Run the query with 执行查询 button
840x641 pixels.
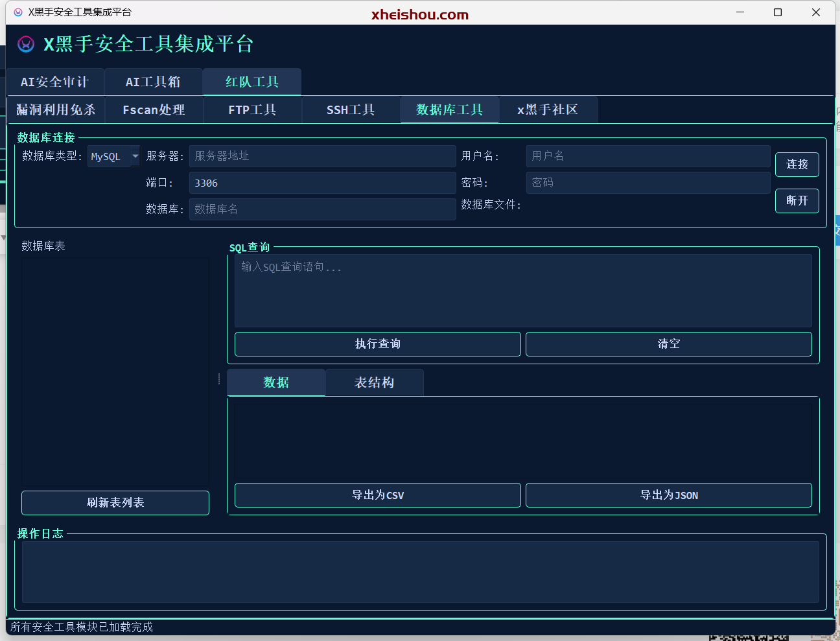tap(377, 344)
